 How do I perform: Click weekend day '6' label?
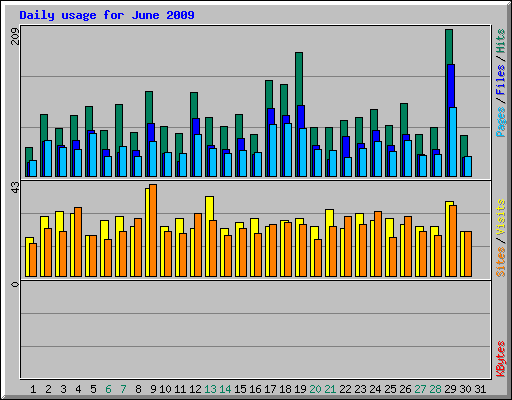pos(108,389)
